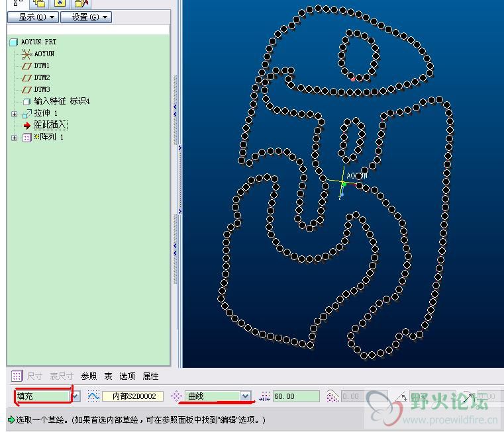The height and width of the screenshot is (432, 504).
Task: Open the 选项 options panel
Action: click(x=127, y=376)
